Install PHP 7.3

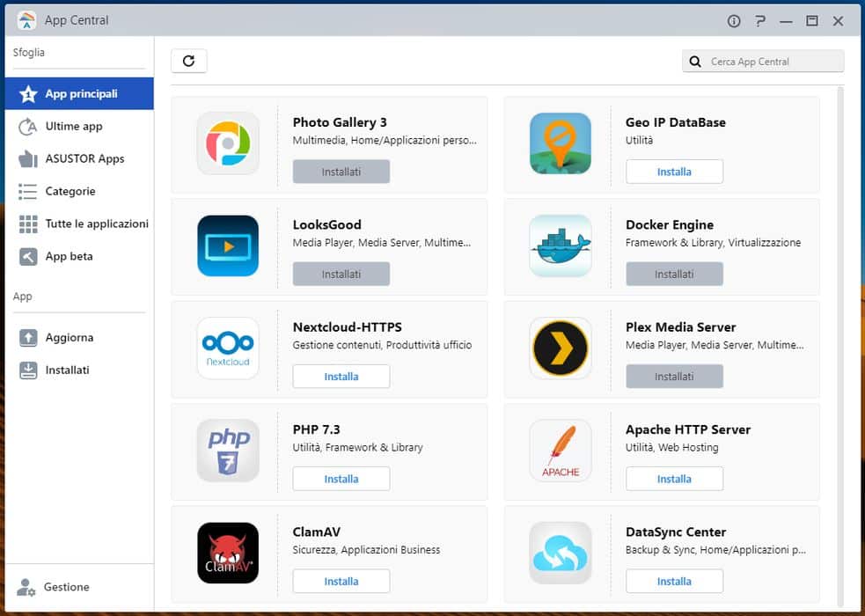click(x=341, y=480)
